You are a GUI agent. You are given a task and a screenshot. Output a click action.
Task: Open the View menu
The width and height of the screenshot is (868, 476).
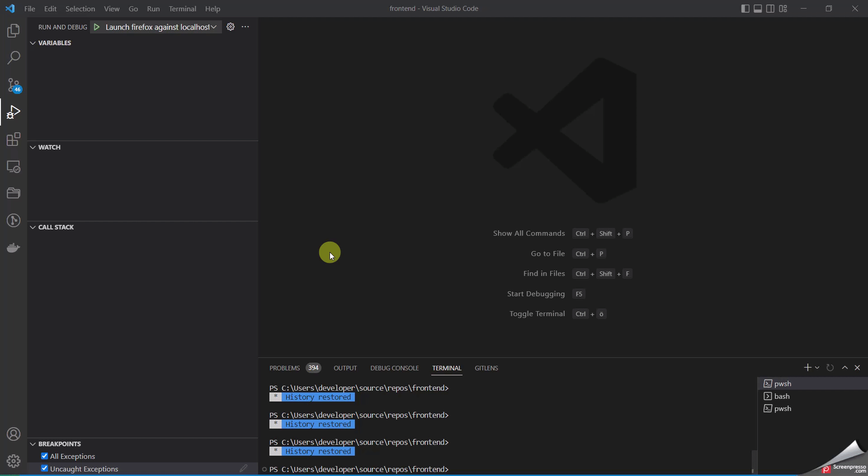click(x=112, y=9)
